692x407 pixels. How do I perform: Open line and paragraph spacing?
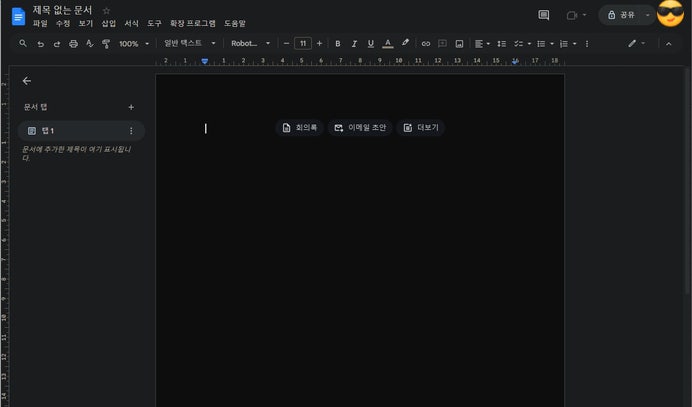coord(501,44)
